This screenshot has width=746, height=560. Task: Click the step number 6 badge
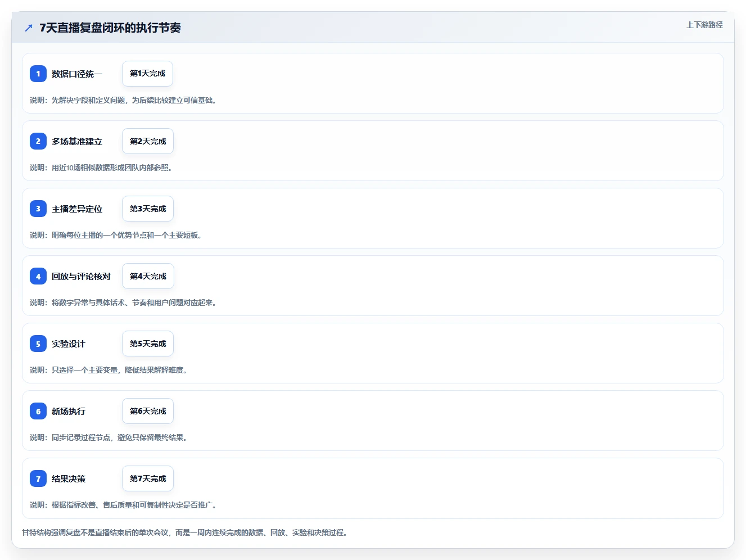click(x=38, y=411)
